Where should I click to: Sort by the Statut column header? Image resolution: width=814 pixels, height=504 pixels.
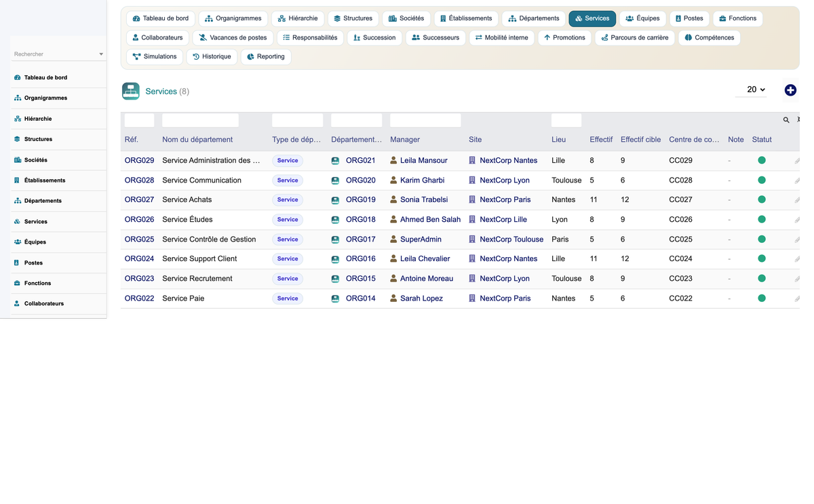pos(762,140)
